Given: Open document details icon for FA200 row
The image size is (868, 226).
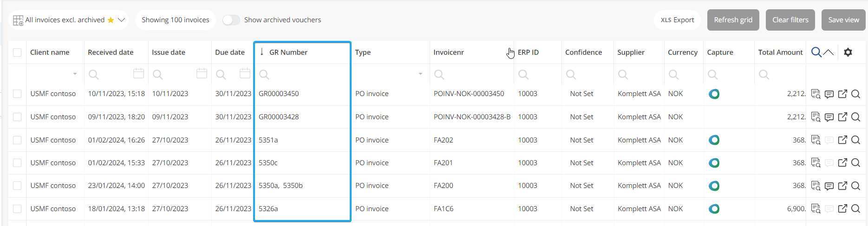Looking at the screenshot, I should point(816,186).
